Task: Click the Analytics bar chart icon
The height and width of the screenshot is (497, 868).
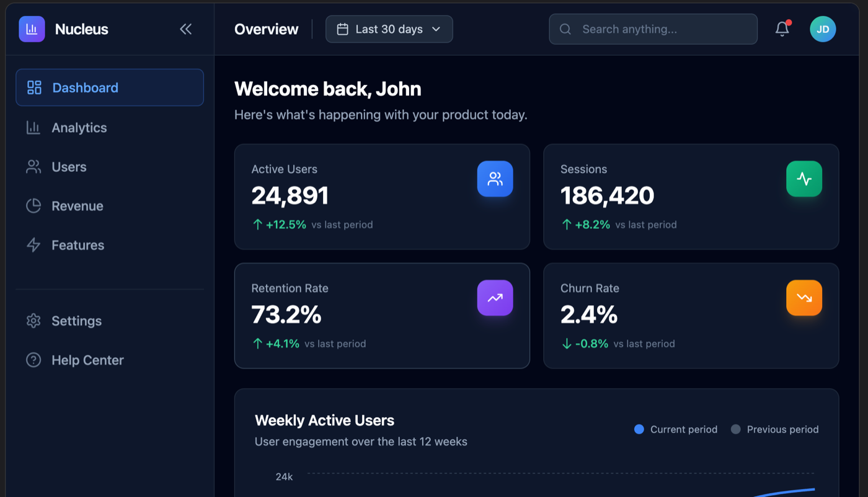Action: click(33, 128)
